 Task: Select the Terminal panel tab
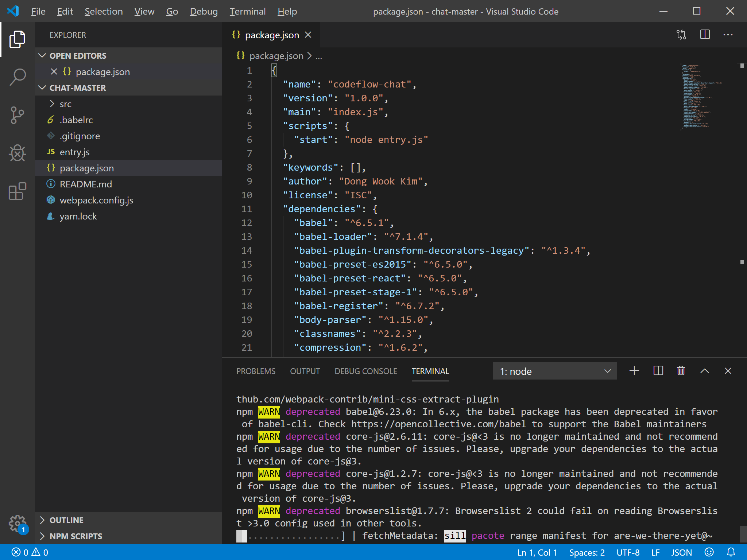(430, 371)
